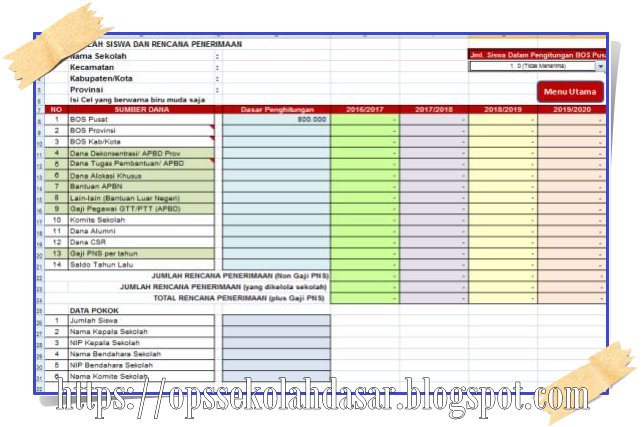Click the '2018/2019' column header
This screenshot has height=427, width=642.
503,109
